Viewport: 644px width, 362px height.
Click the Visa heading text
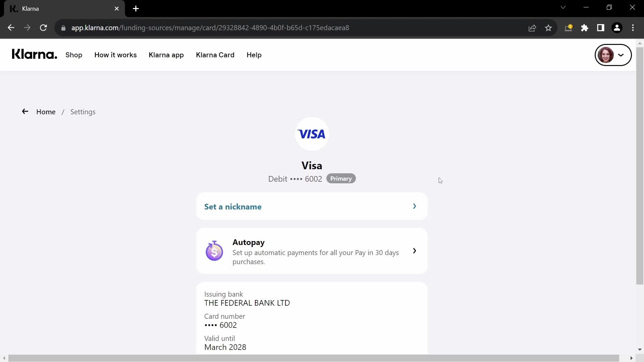coord(312,166)
